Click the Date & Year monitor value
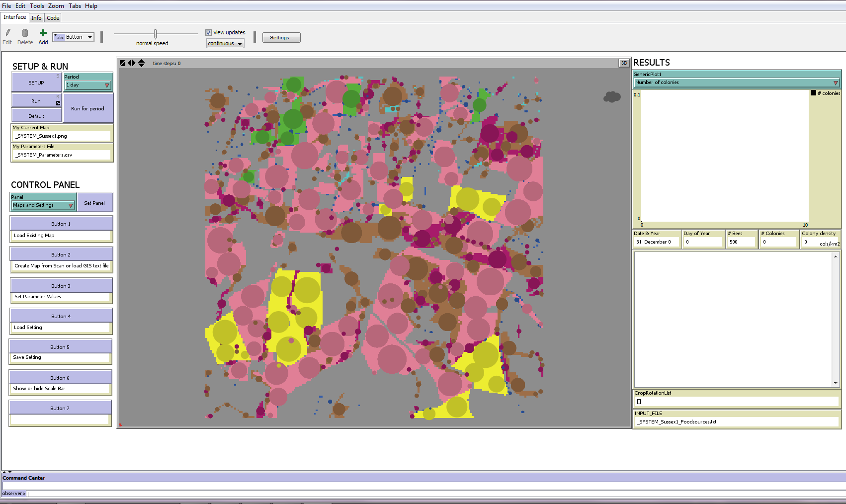This screenshot has height=504, width=846. (657, 242)
